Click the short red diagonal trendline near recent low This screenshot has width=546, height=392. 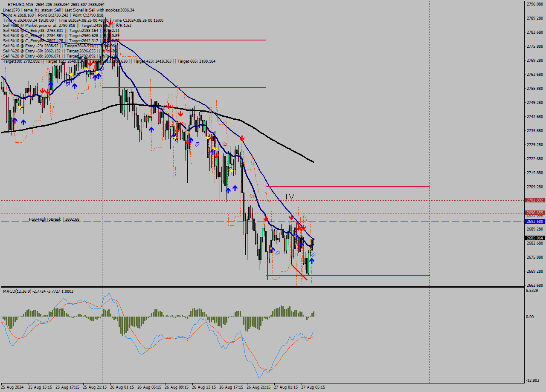point(299,272)
